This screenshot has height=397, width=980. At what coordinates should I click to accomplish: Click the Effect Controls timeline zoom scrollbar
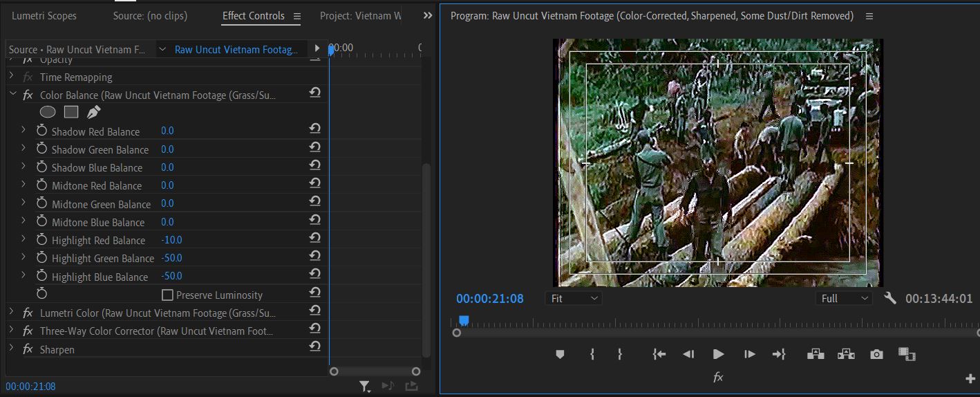[375, 371]
